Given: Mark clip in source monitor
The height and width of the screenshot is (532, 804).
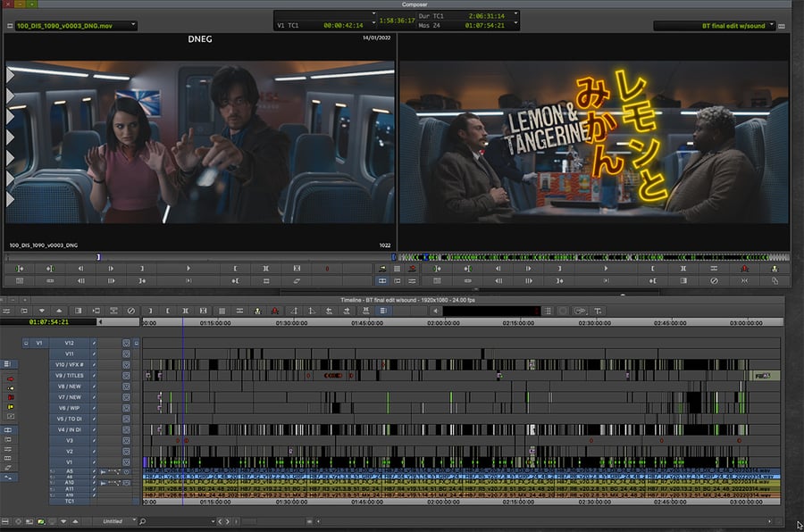Looking at the screenshot, I should coord(265,269).
